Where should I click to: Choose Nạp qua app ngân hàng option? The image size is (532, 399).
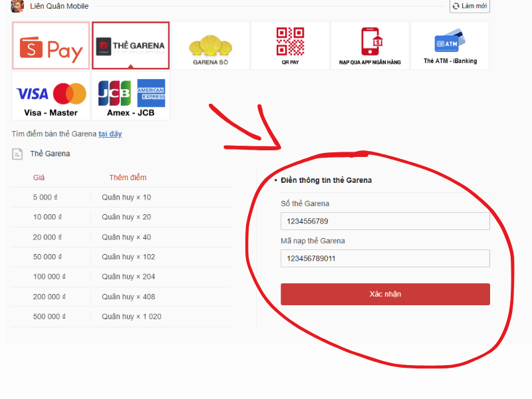tap(370, 45)
